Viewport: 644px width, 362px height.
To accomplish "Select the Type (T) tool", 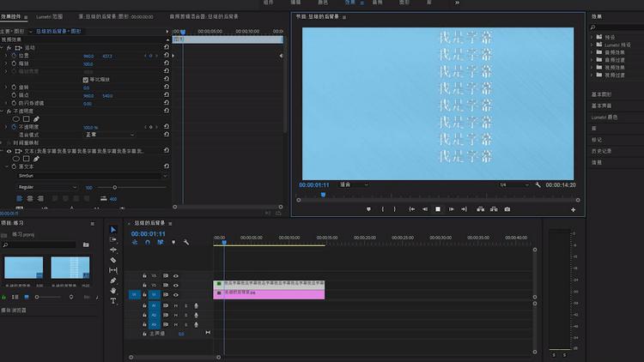I will [x=113, y=301].
